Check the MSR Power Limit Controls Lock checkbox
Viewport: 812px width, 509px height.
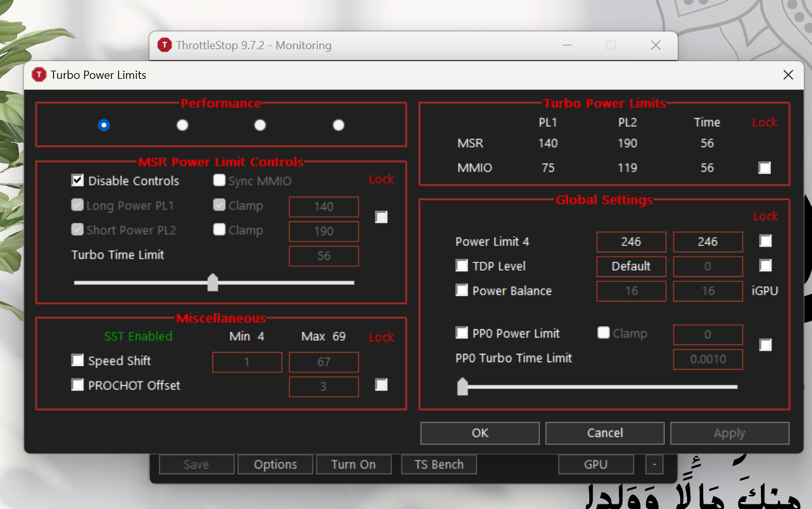coord(381,217)
